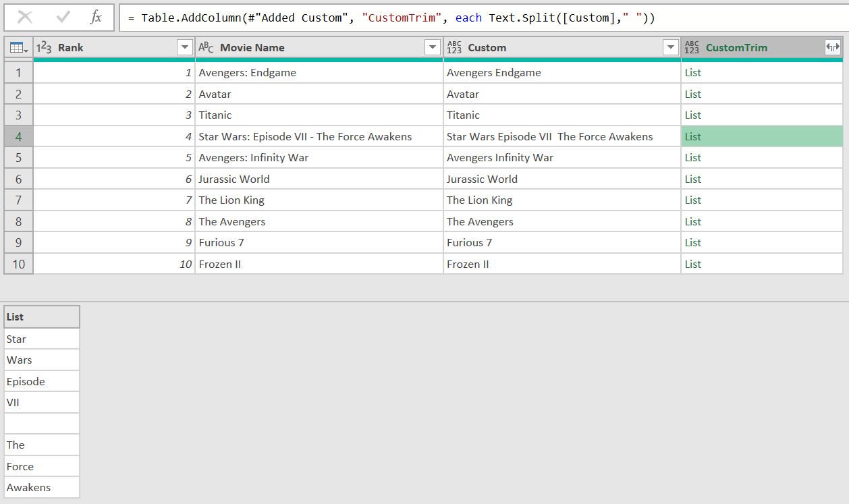Click the List link in the Titanic row

(692, 115)
